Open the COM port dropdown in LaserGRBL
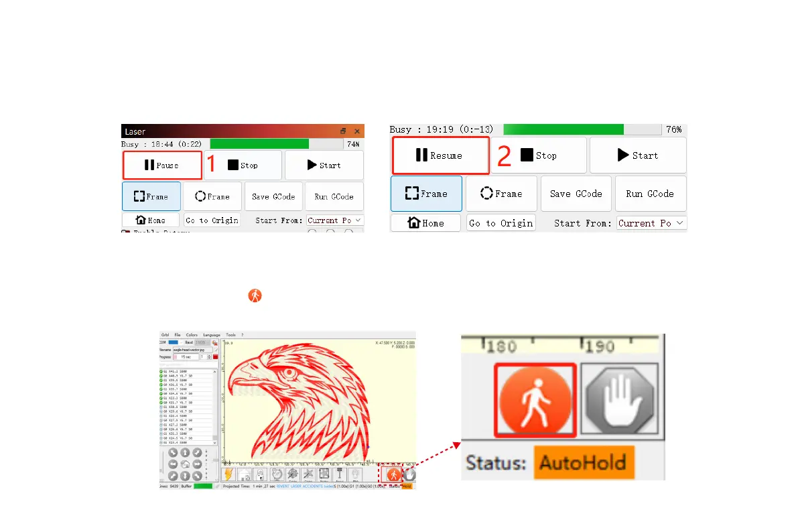This screenshot has height=532, width=798. (176, 342)
